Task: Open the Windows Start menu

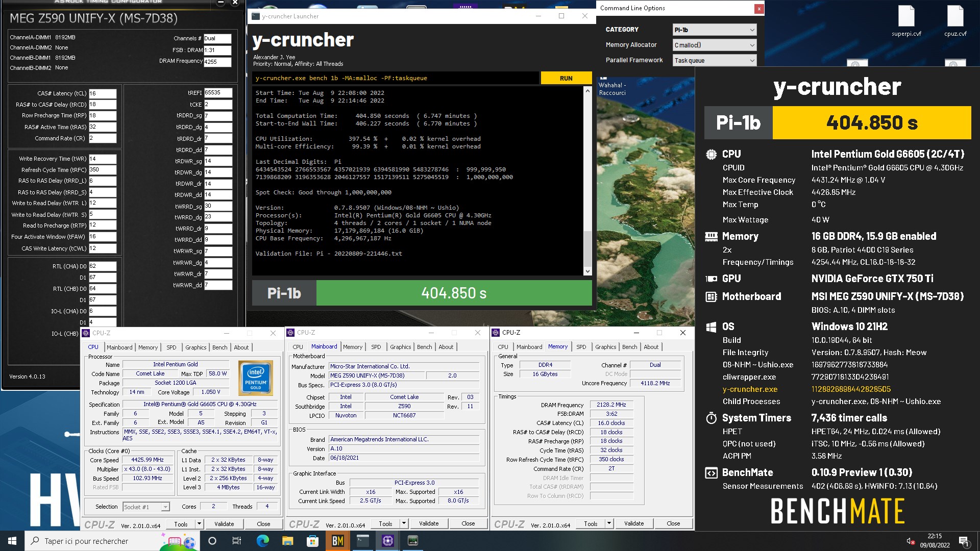Action: pyautogui.click(x=12, y=541)
